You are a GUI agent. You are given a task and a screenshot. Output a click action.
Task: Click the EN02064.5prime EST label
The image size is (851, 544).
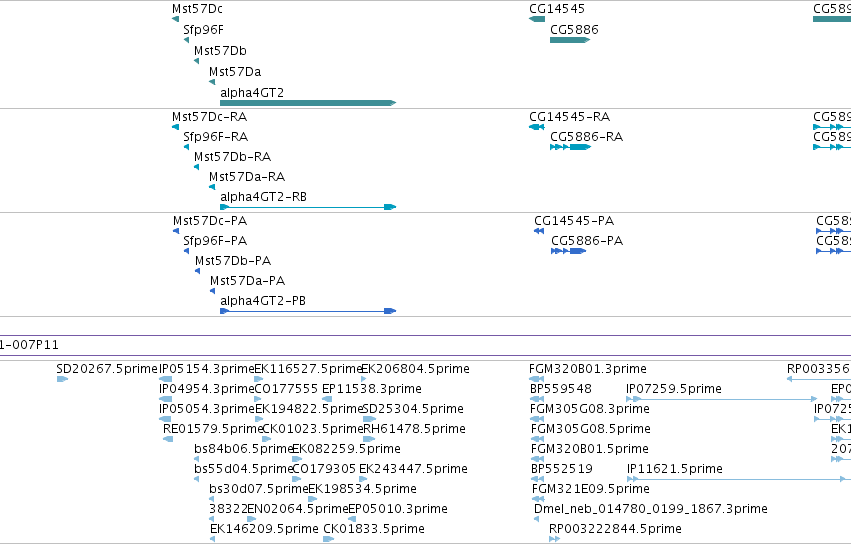point(297,509)
